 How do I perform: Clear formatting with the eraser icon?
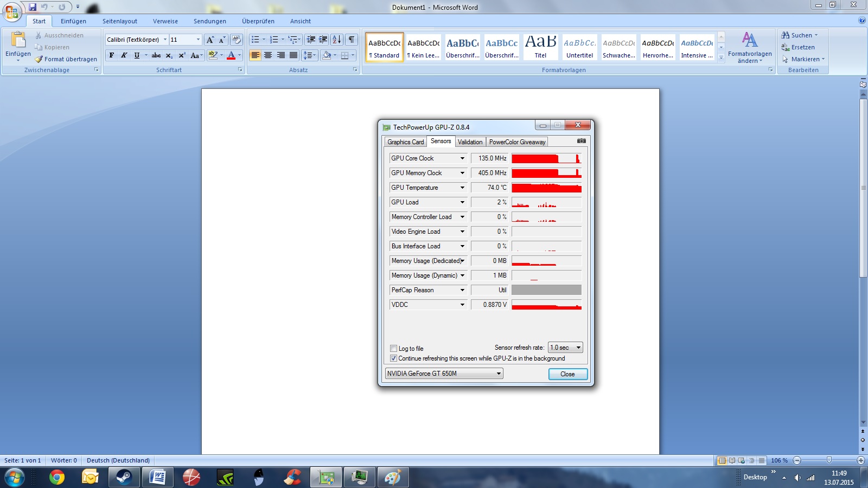[x=236, y=40]
